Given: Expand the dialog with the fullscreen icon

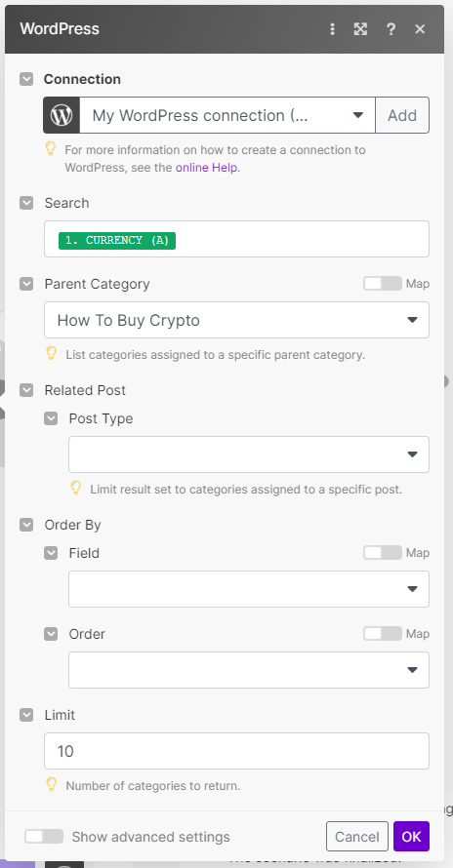Looking at the screenshot, I should pyautogui.click(x=360, y=29).
